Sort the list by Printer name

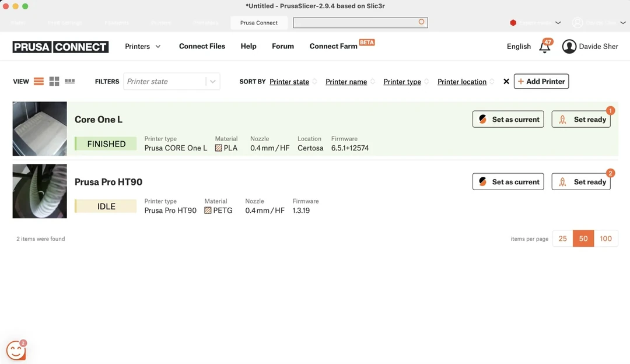(x=346, y=82)
